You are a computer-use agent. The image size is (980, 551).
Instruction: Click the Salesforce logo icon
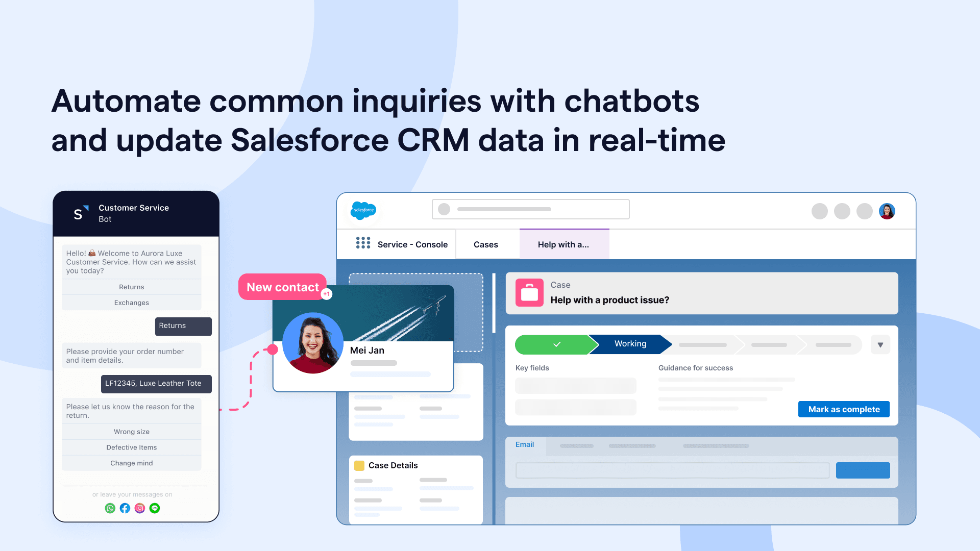point(364,210)
